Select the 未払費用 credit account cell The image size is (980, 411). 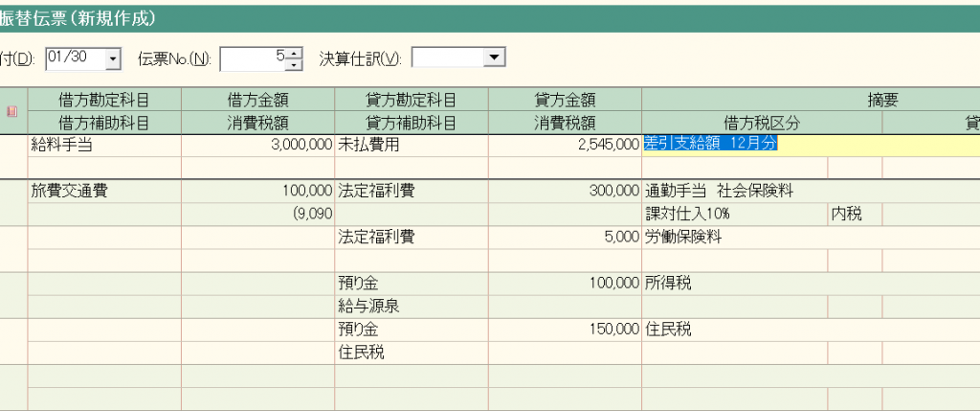pyautogui.click(x=411, y=145)
